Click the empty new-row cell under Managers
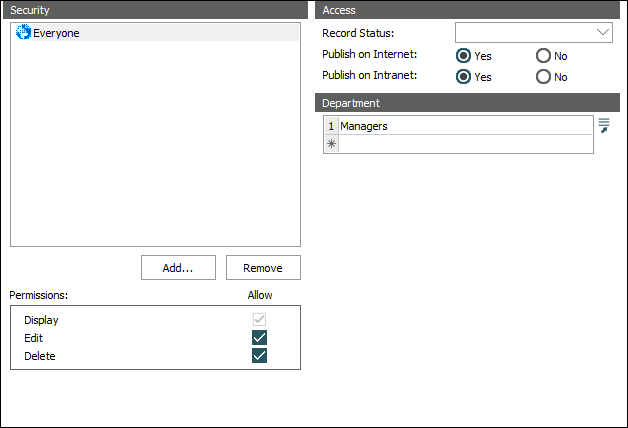 [x=465, y=144]
